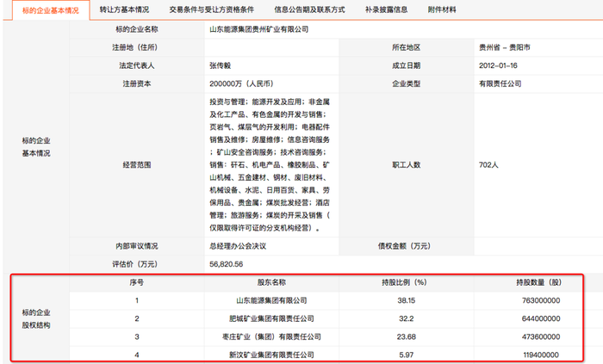The image size is (603, 364).
Task: Click the 法定代表人 label
Action: coord(137,65)
